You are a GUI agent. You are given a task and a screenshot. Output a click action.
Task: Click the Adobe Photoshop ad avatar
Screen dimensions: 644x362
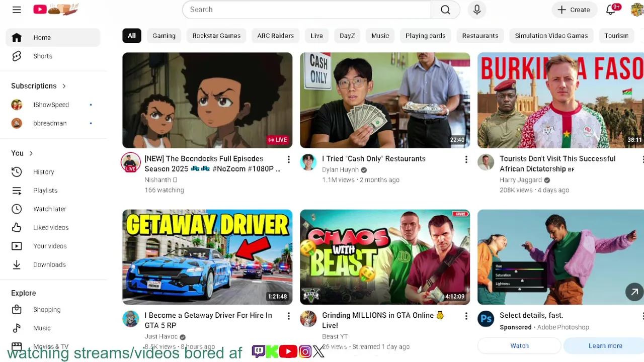[486, 319]
